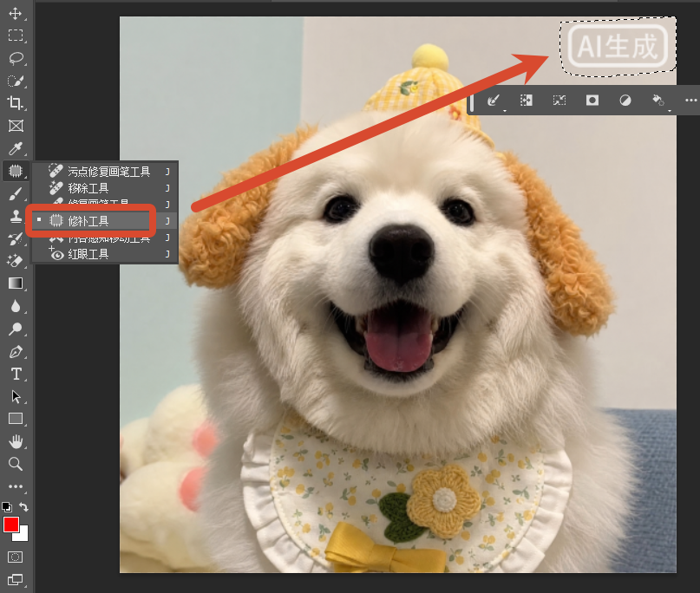Image resolution: width=700 pixels, height=593 pixels.
Task: Fill selection using paint bucket icon
Action: 658,101
